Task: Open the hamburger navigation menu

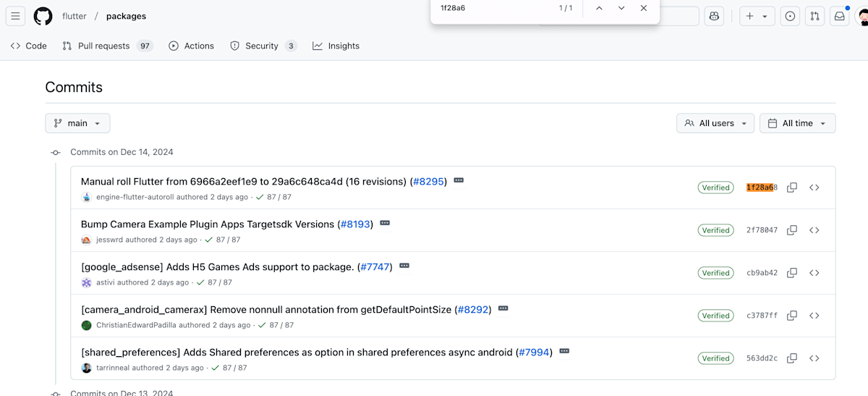Action: (x=16, y=16)
